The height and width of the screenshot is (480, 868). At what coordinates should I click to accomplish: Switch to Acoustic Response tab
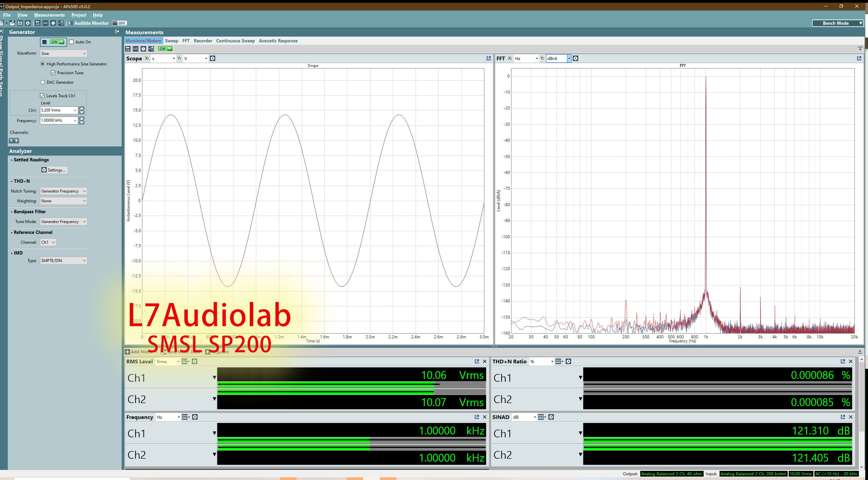(278, 41)
